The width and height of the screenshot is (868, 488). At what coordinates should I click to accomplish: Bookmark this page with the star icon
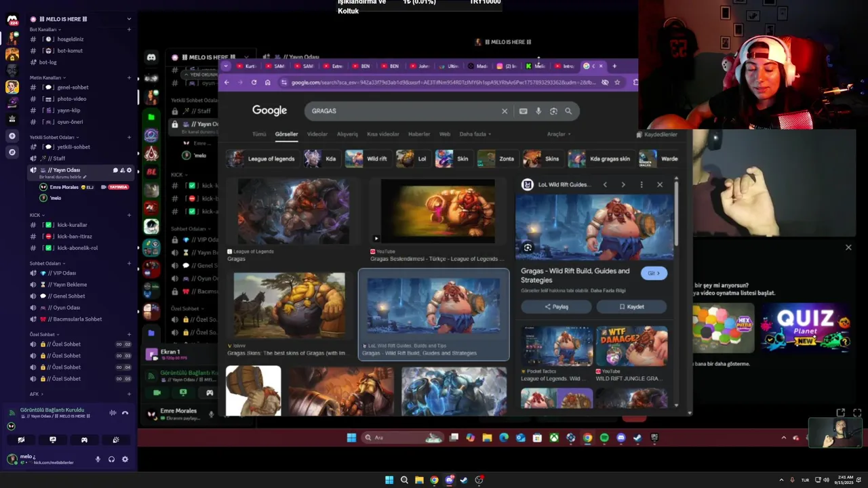point(617,82)
